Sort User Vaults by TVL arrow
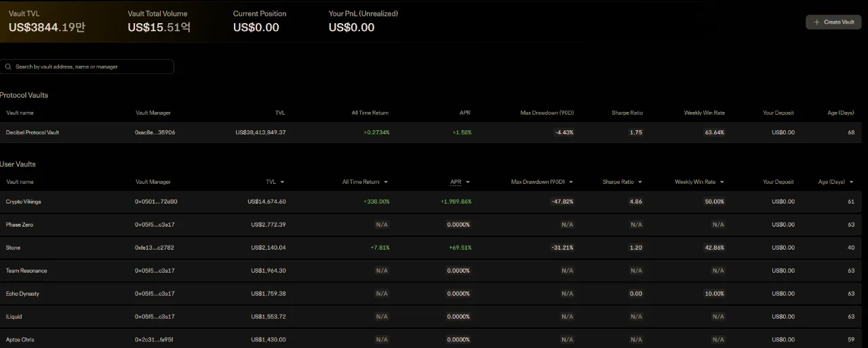 282,182
